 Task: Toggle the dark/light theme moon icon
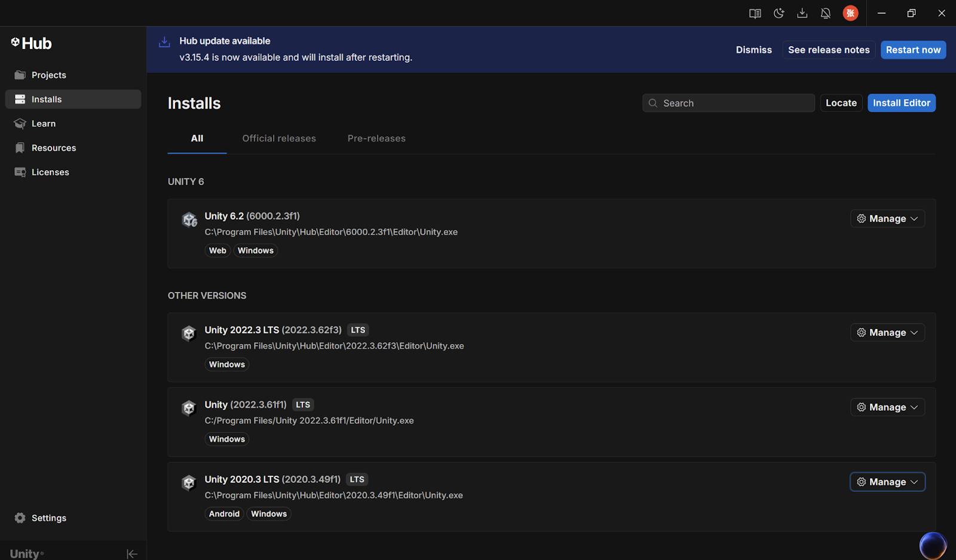click(779, 13)
